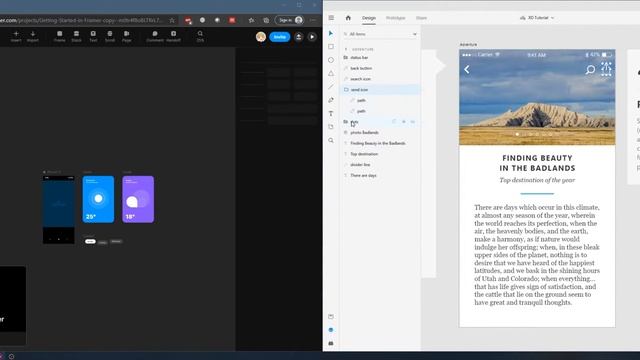The height and width of the screenshot is (360, 640).
Task: Click the Import tool in Framer toolbar
Action: pyautogui.click(x=33, y=36)
